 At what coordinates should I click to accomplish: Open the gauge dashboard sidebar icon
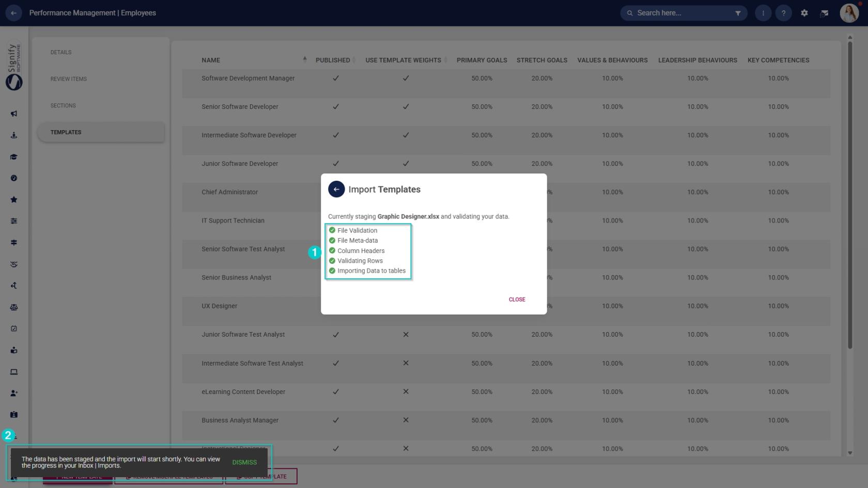(14, 178)
